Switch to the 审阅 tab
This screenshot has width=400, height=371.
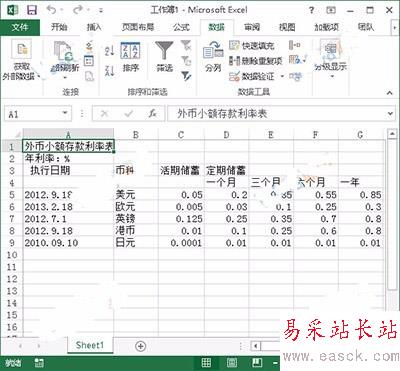pyautogui.click(x=252, y=27)
